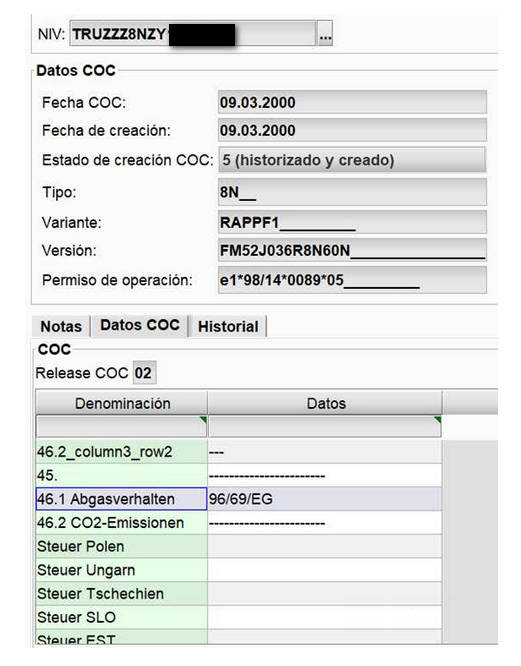
Task: Click the Estado de creación COC field
Action: pos(352,160)
